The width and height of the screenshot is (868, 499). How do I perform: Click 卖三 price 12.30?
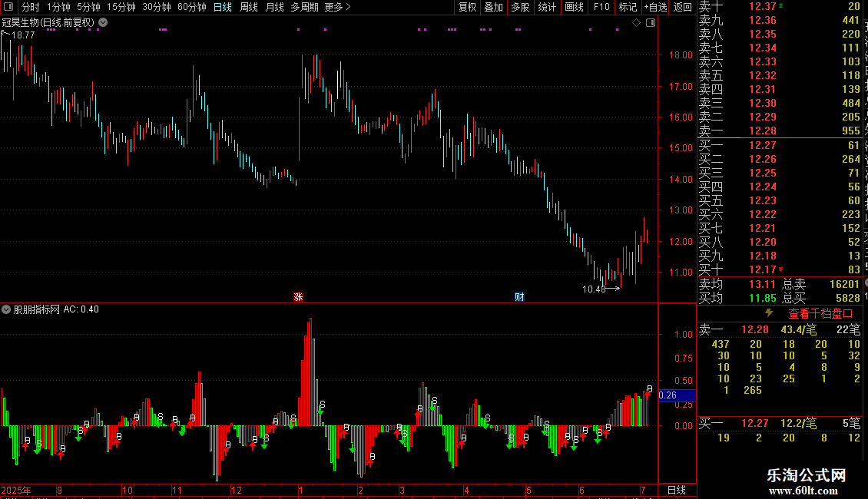pyautogui.click(x=762, y=104)
